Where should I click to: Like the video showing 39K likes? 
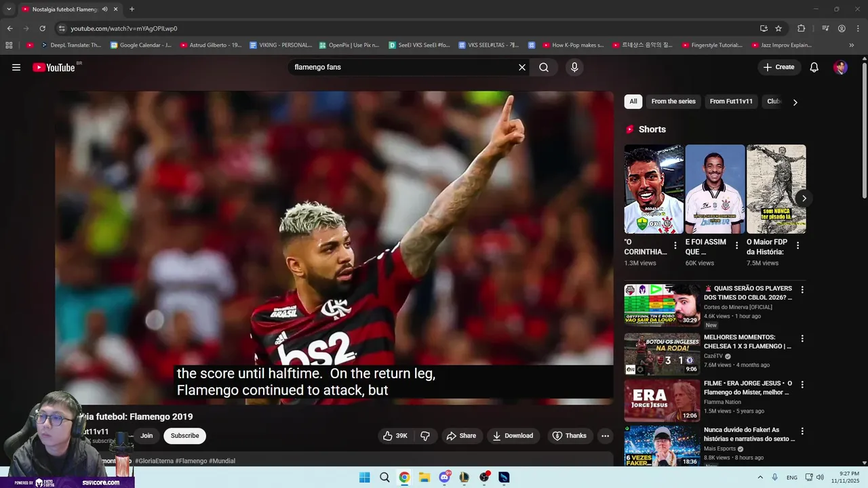pyautogui.click(x=395, y=436)
